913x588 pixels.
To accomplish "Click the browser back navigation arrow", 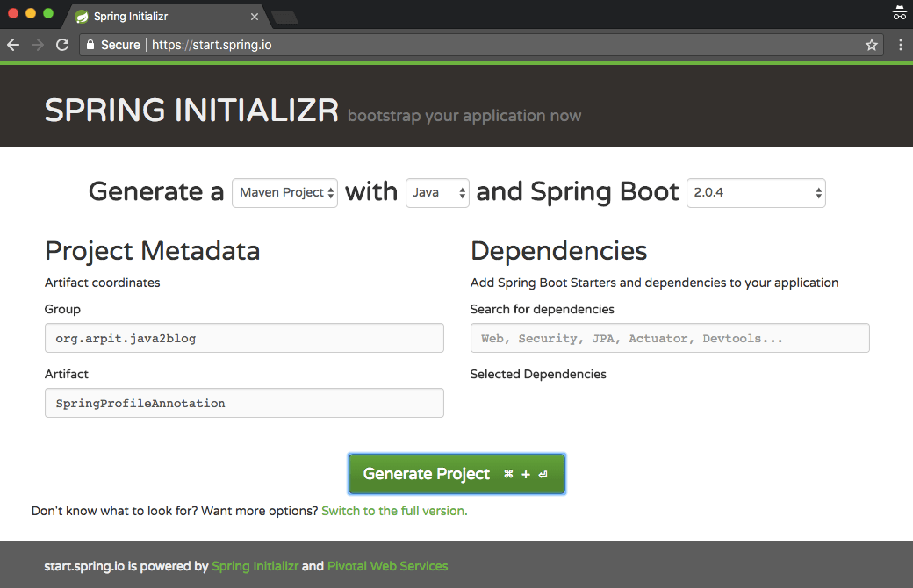I will point(14,44).
